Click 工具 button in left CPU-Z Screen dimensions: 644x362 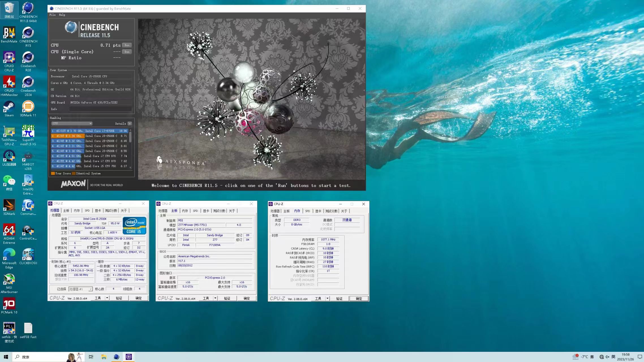pyautogui.click(x=98, y=298)
